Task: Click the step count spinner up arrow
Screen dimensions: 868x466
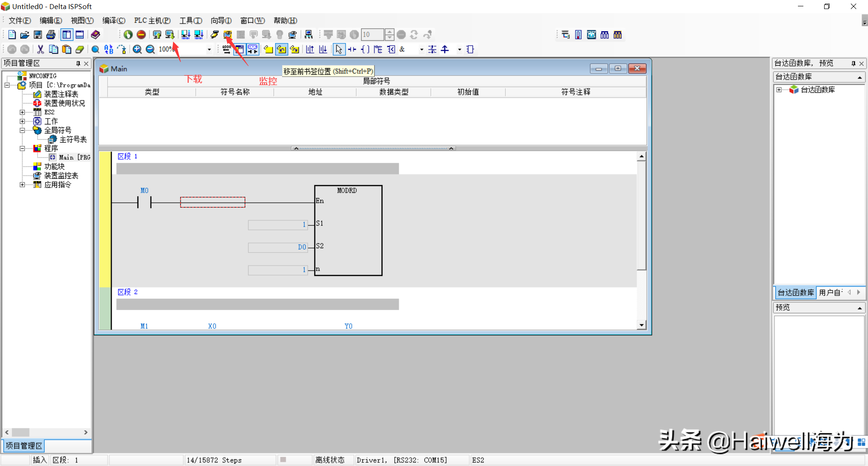Action: [x=389, y=32]
